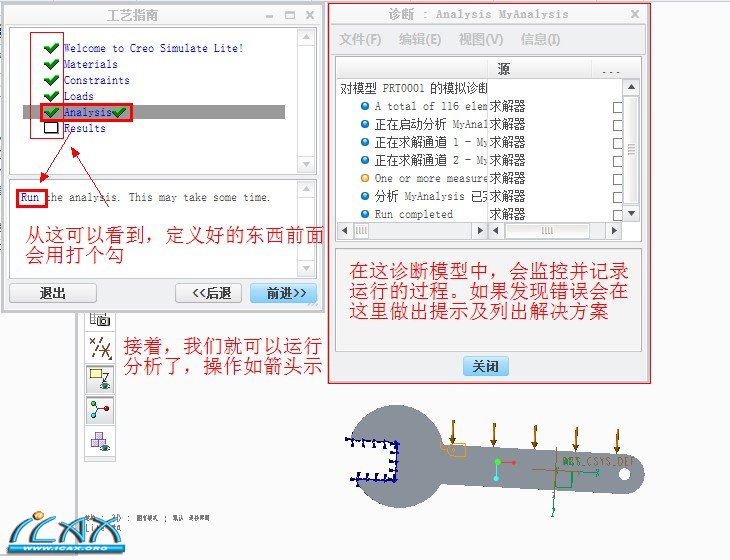Click the left arrow of message column scrollbar
The height and width of the screenshot is (560, 730).
345,230
